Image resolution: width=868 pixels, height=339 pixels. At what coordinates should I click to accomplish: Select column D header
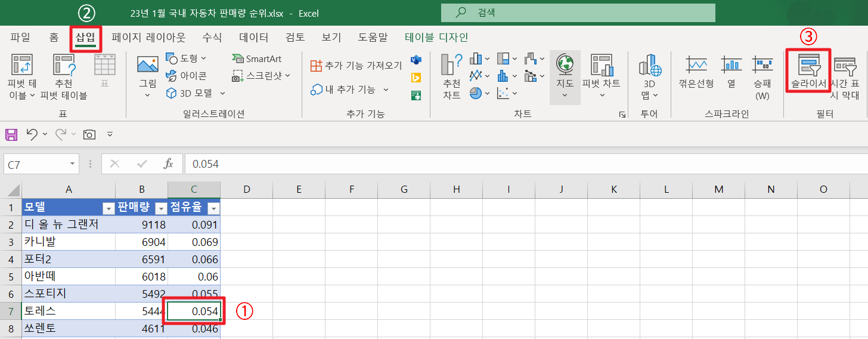tap(246, 190)
